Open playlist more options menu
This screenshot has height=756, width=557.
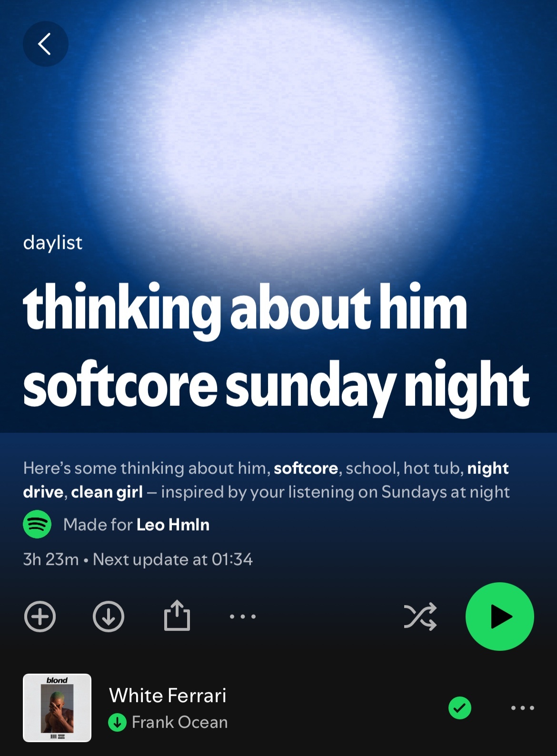tap(243, 617)
